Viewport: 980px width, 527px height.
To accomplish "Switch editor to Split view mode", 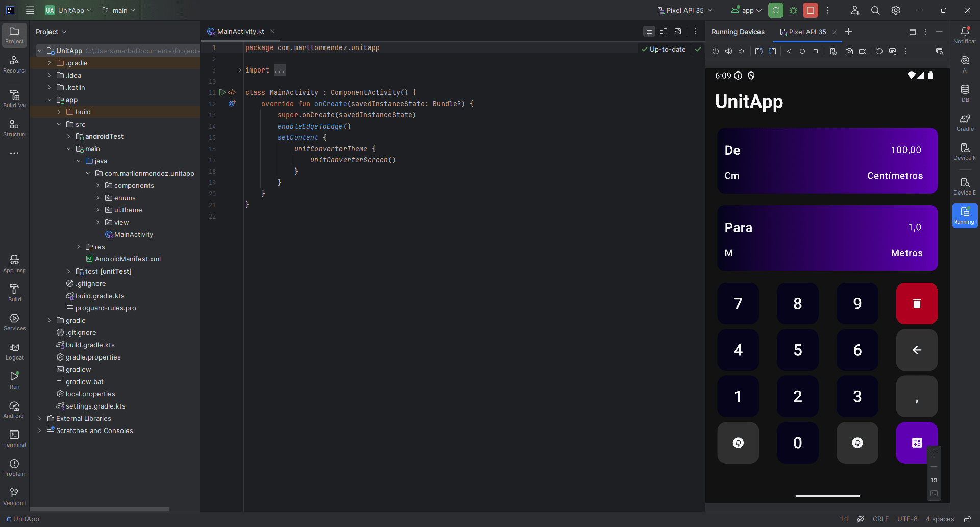I will [664, 31].
